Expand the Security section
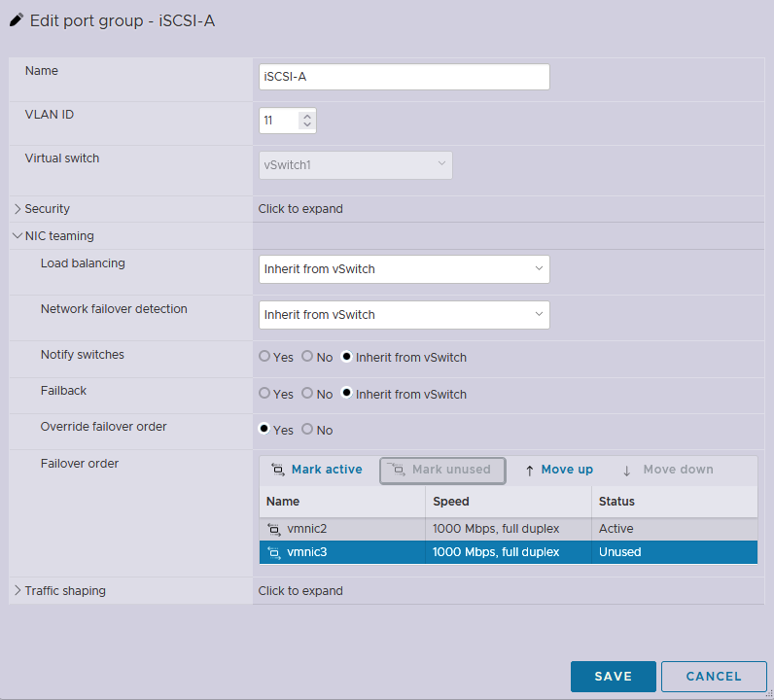 click(18, 209)
